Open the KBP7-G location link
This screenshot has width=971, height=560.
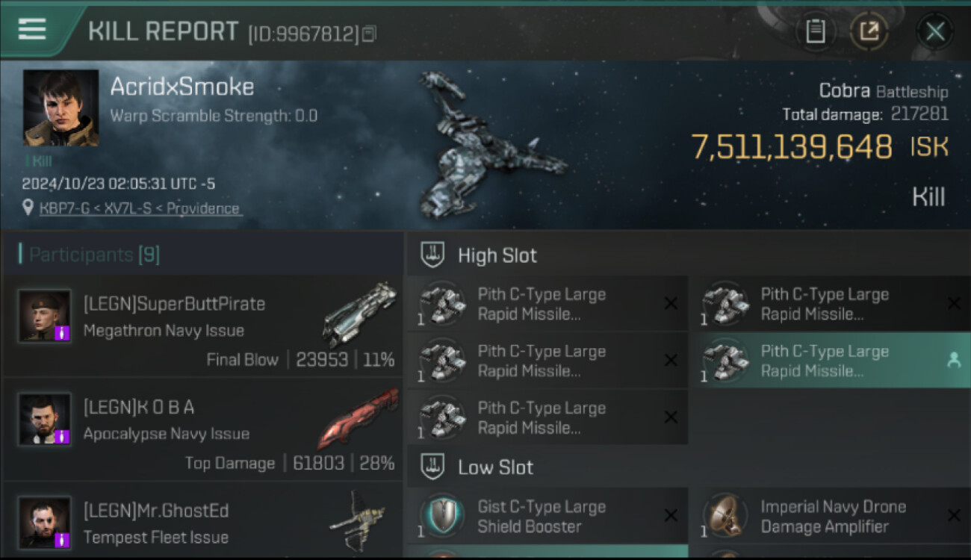(x=141, y=208)
